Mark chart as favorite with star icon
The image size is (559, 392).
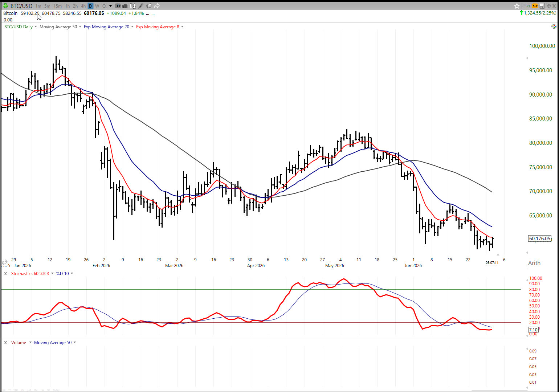(x=517, y=6)
